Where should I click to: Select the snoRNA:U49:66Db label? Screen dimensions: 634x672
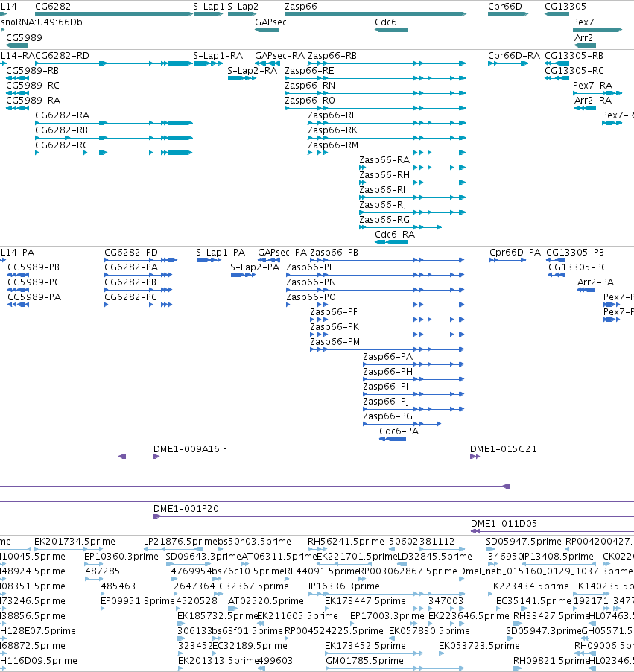point(42,22)
